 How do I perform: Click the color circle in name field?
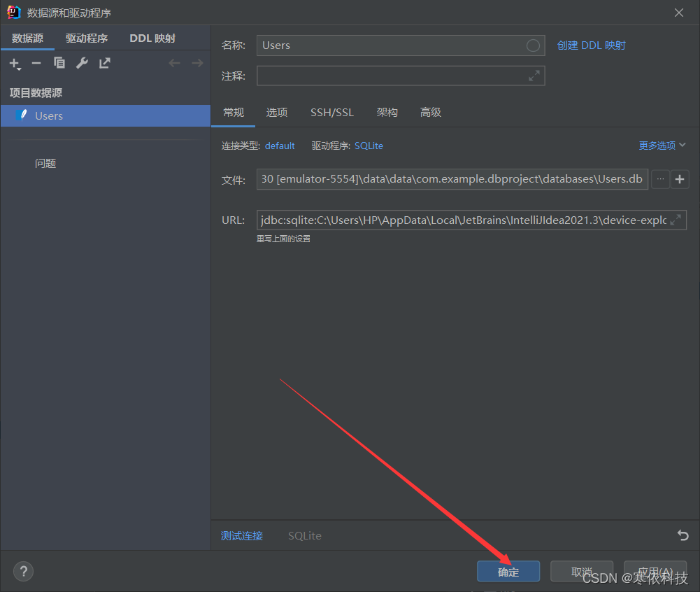pos(533,45)
